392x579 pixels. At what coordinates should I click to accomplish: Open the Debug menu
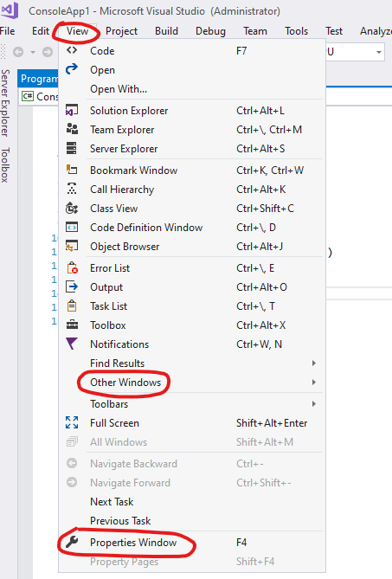coord(210,31)
